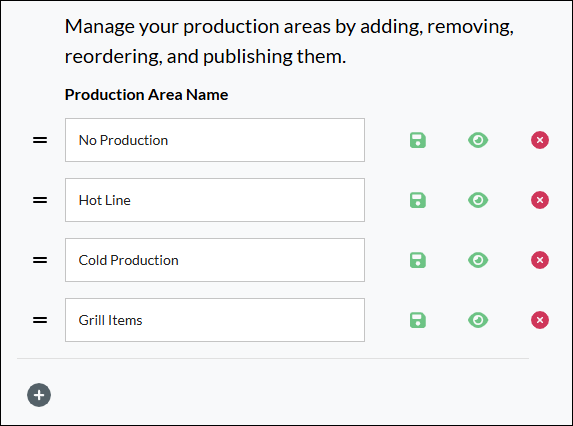The image size is (573, 426).
Task: Grab the reorder handle for No Production
Action: pos(40,140)
